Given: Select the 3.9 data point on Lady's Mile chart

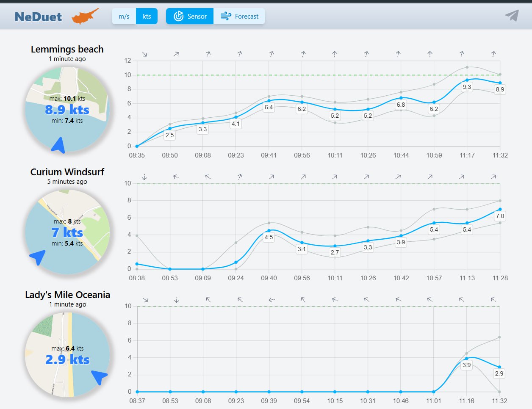Looking at the screenshot, I should (x=466, y=358).
